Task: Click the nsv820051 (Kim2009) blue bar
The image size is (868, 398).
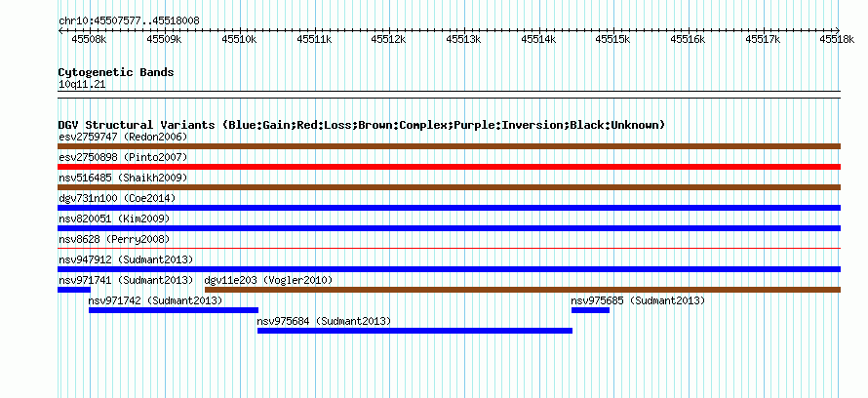Action: click(449, 228)
